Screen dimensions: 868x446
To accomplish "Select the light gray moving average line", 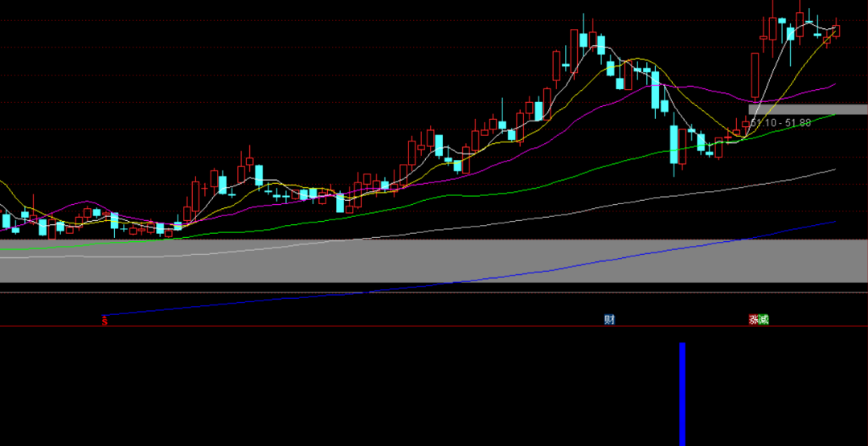I will point(563,215).
